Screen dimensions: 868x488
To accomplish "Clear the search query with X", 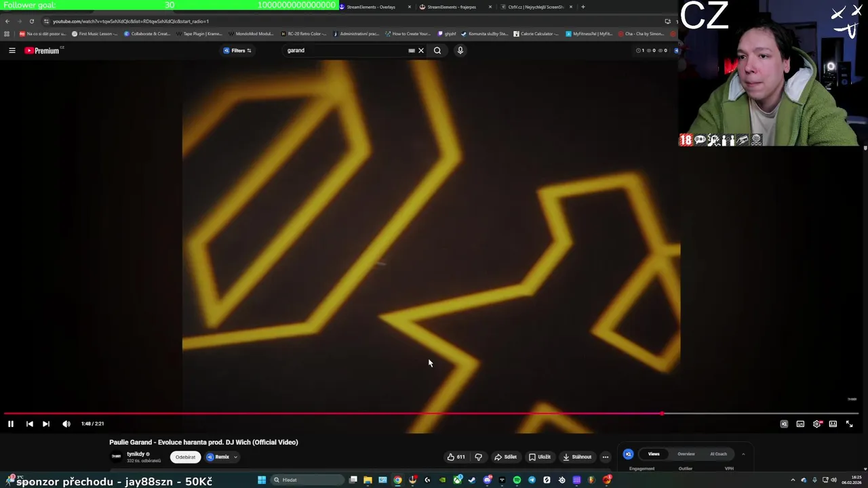I will 421,50.
